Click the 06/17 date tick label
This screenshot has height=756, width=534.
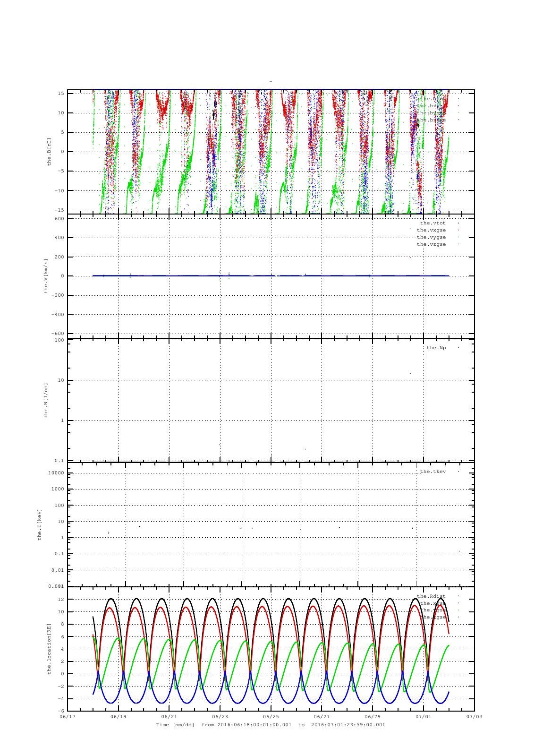[68, 717]
